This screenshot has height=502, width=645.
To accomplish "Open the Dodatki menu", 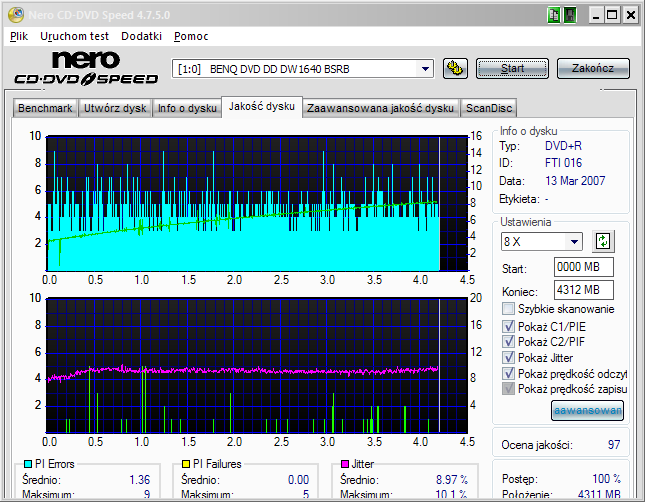I will pyautogui.click(x=142, y=36).
